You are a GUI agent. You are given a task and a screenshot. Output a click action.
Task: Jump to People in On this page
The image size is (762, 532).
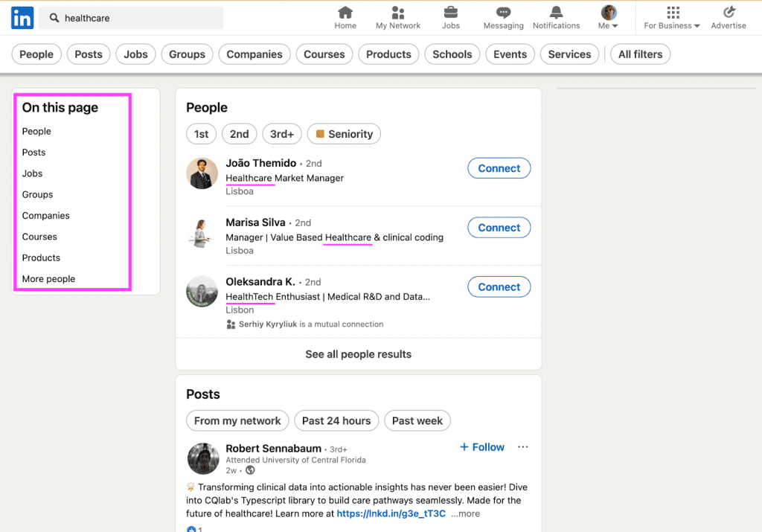pos(36,131)
